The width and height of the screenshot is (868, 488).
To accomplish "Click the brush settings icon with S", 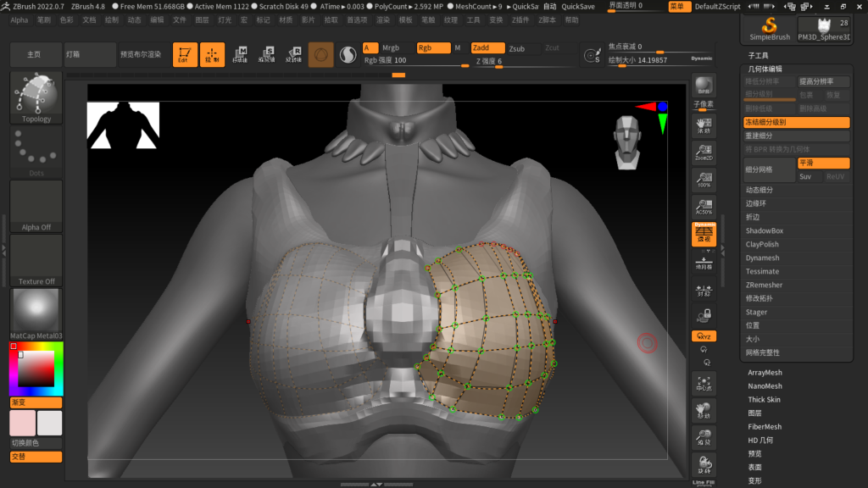I will tap(593, 56).
